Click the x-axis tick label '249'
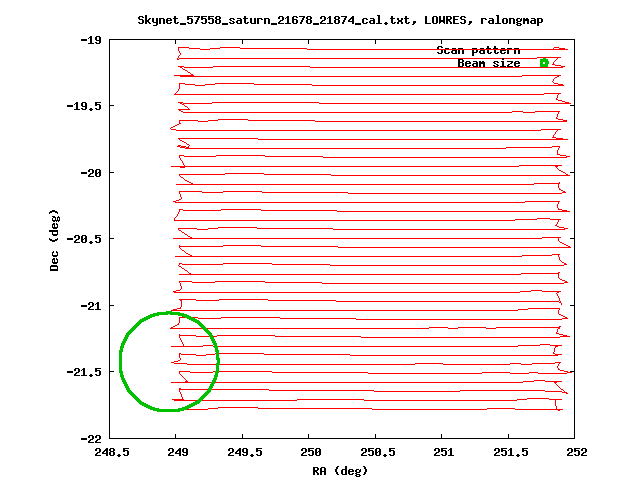The width and height of the screenshot is (640, 480). point(178,452)
